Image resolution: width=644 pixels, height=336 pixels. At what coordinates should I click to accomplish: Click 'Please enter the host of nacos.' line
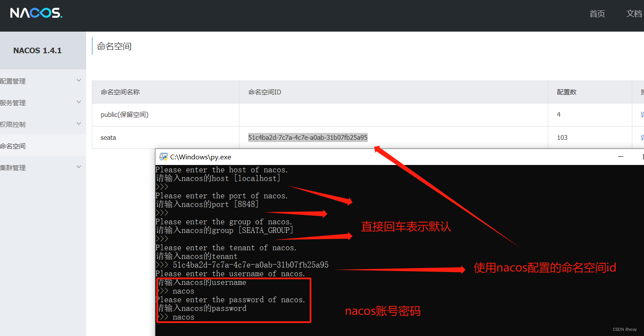(x=222, y=170)
